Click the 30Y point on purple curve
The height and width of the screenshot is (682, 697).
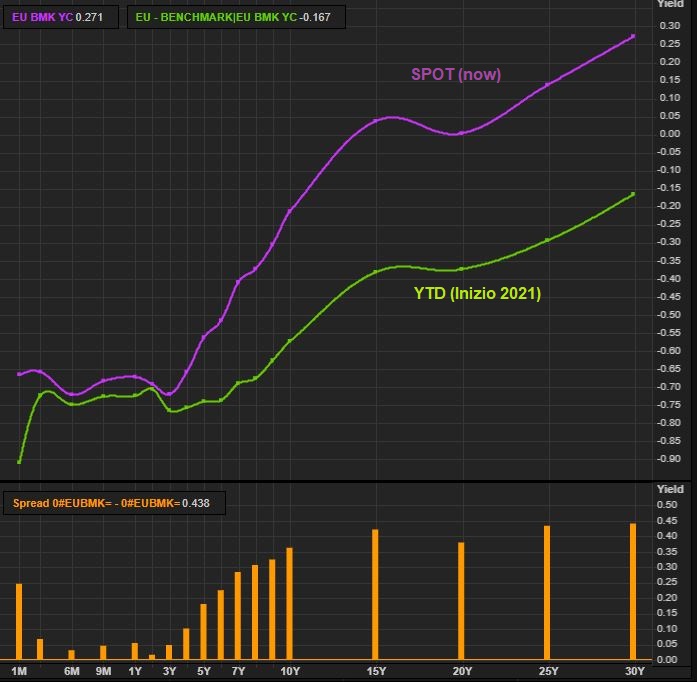pos(633,36)
